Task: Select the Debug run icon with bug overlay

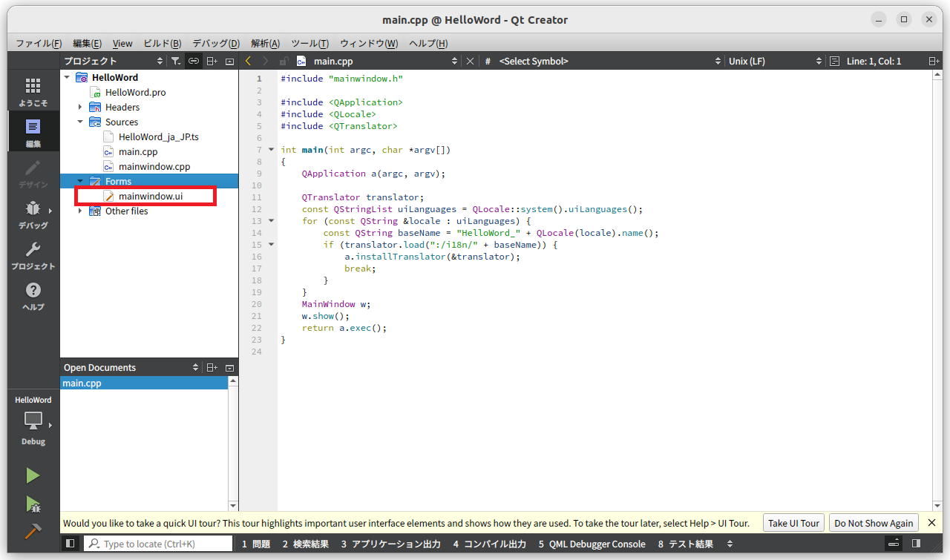Action: tap(33, 503)
